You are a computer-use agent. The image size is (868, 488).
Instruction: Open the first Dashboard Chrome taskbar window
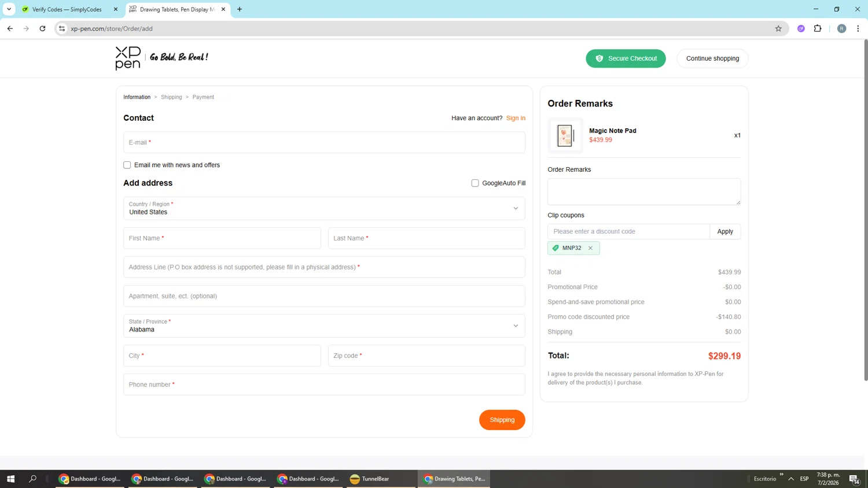pos(90,479)
